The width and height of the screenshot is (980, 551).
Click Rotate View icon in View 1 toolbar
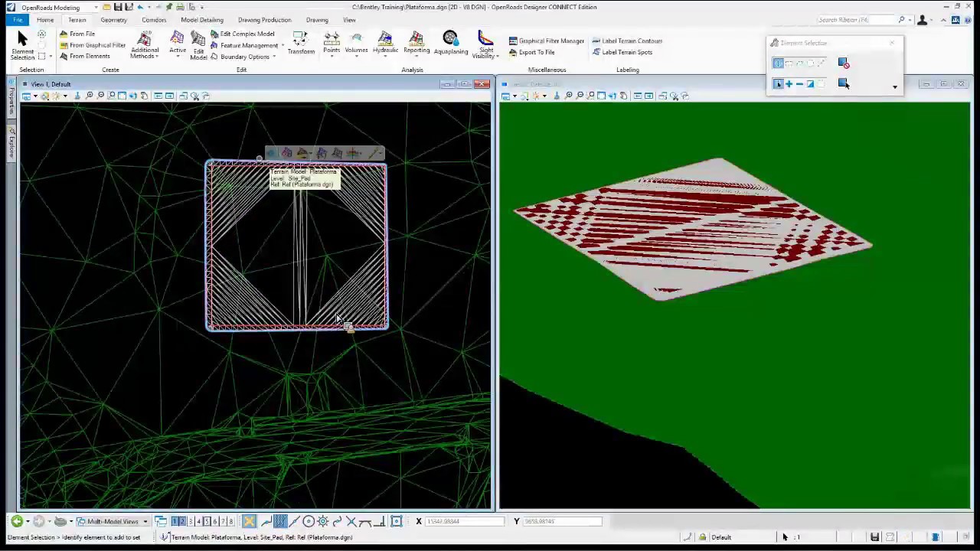(133, 96)
